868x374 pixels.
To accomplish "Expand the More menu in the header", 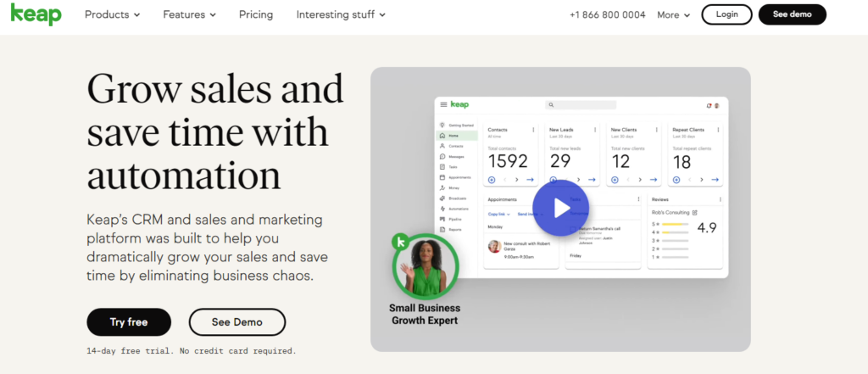I will click(x=674, y=15).
